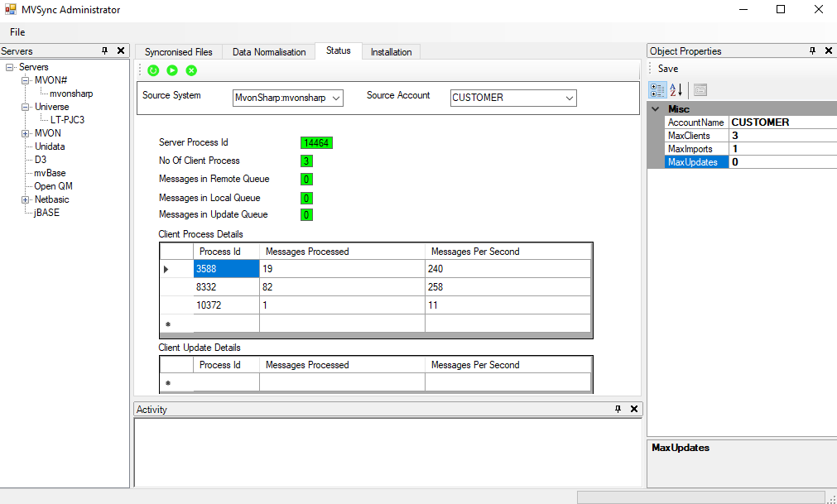Maximize the MVSync Administrator window
This screenshot has width=837, height=504.
coord(781,9)
